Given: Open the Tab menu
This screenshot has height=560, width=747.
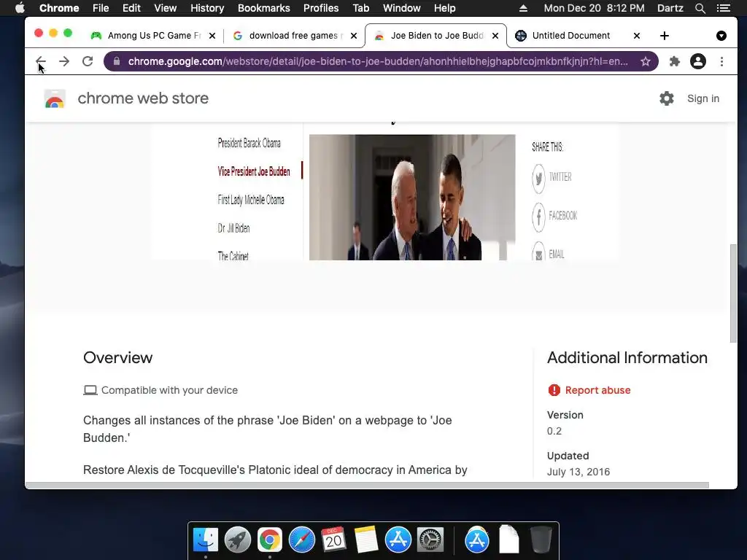Looking at the screenshot, I should pos(360,8).
